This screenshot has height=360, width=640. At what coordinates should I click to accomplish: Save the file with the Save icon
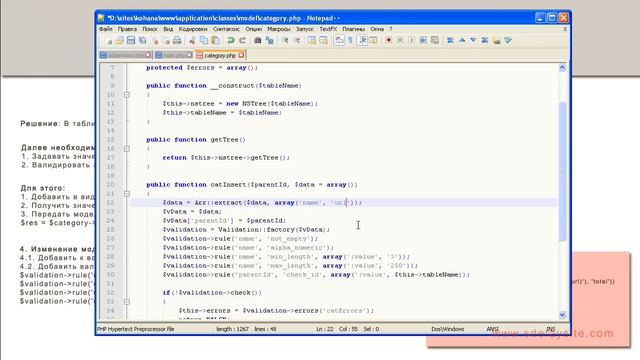[x=131, y=40]
